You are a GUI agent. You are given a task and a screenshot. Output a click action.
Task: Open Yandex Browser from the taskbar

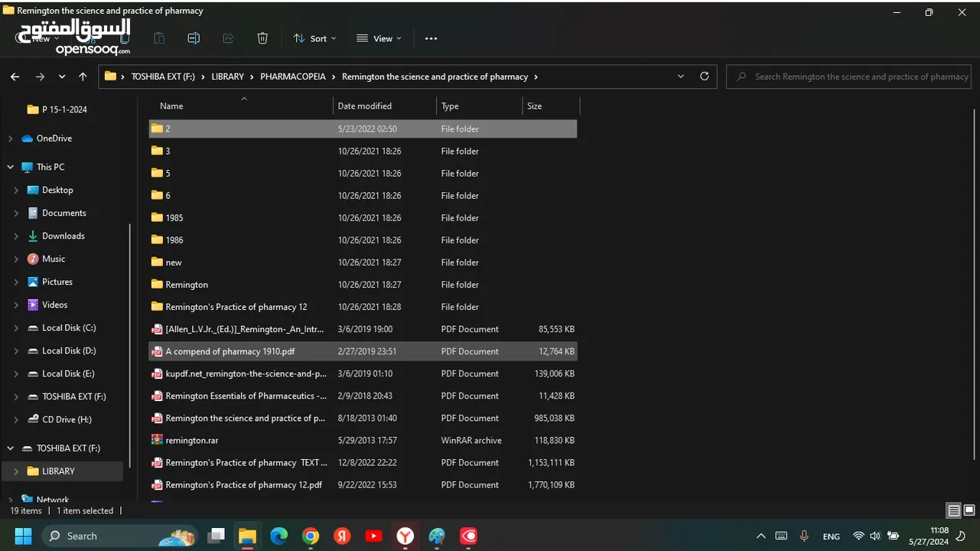point(405,536)
